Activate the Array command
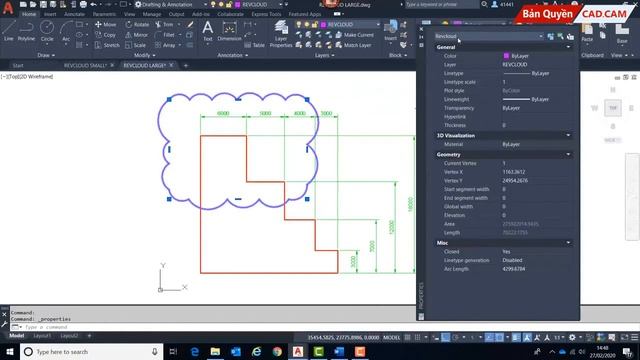 pyautogui.click(x=165, y=45)
